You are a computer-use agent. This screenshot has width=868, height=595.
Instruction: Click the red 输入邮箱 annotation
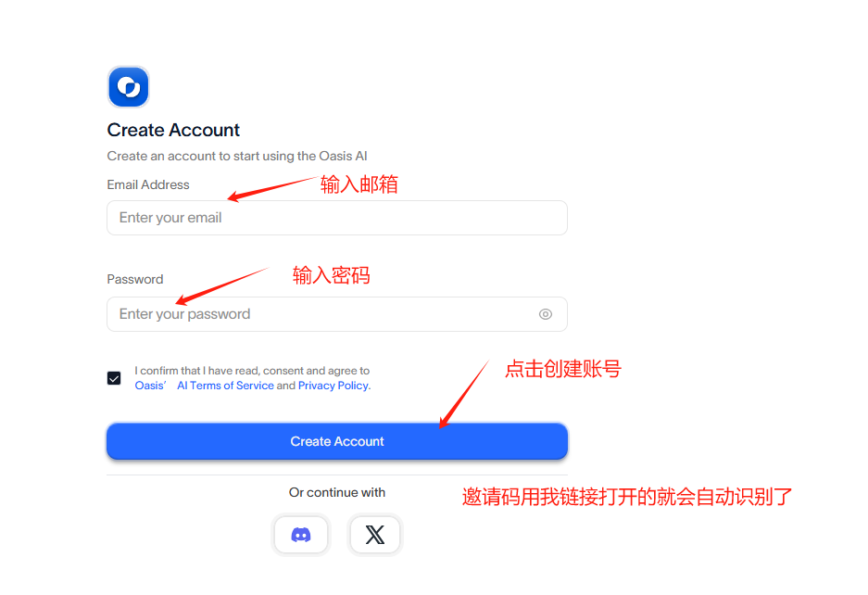pyautogui.click(x=359, y=184)
